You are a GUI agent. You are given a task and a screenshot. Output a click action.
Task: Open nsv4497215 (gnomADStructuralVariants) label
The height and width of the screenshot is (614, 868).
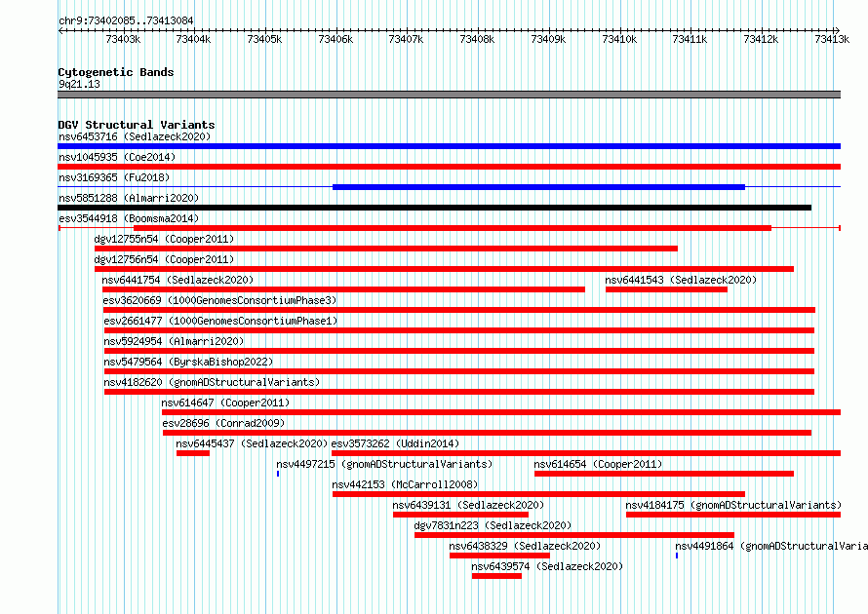coord(384,464)
